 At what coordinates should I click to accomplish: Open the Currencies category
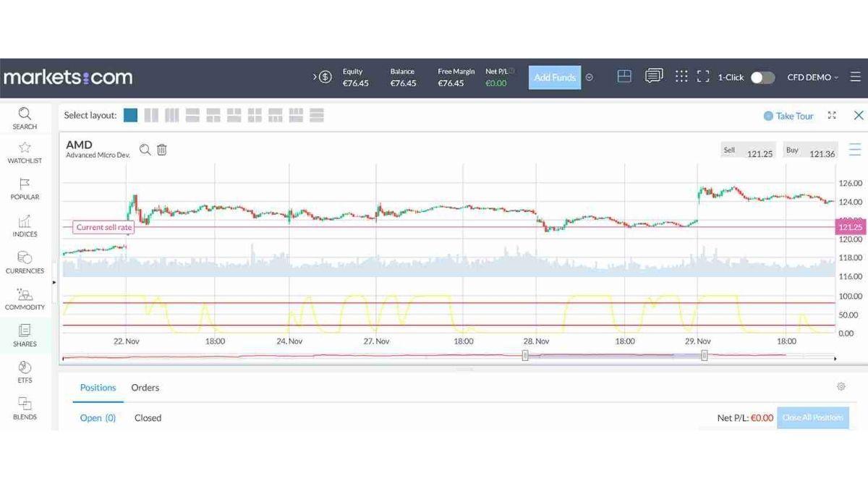25,262
